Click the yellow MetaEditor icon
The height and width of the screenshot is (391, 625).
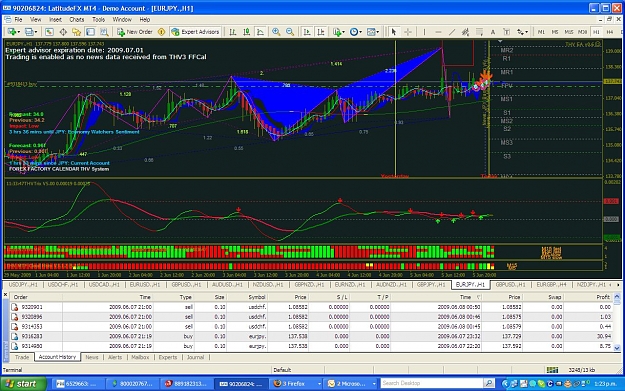[x=161, y=32]
